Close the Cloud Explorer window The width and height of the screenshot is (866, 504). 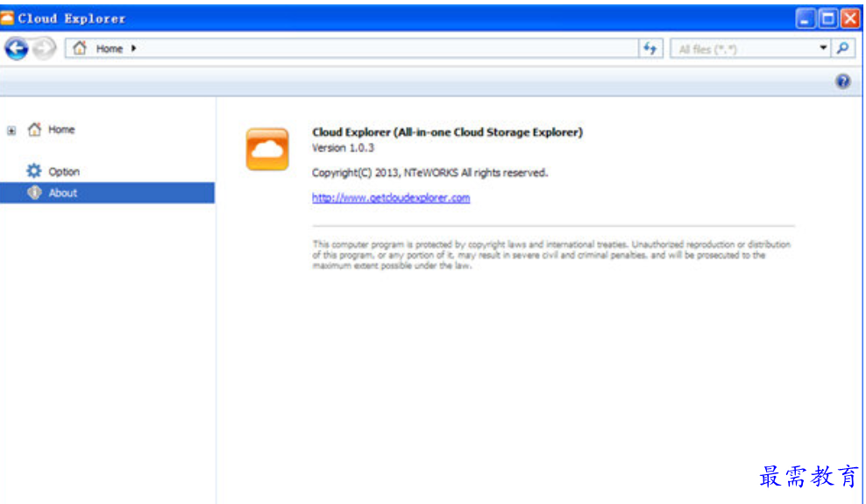pos(850,18)
